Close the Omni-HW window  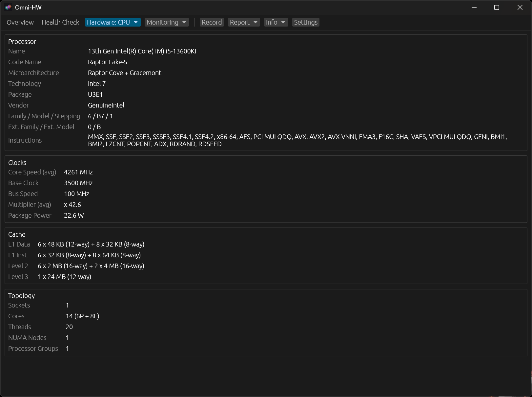[520, 7]
